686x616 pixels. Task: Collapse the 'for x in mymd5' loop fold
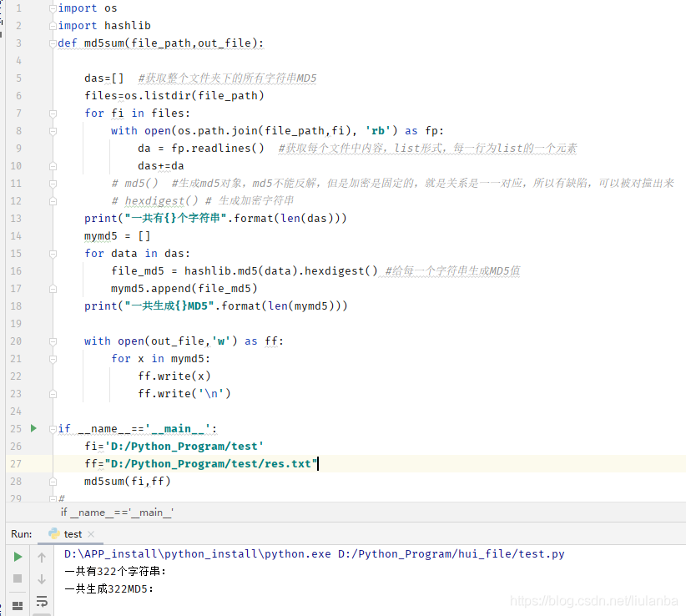53,359
